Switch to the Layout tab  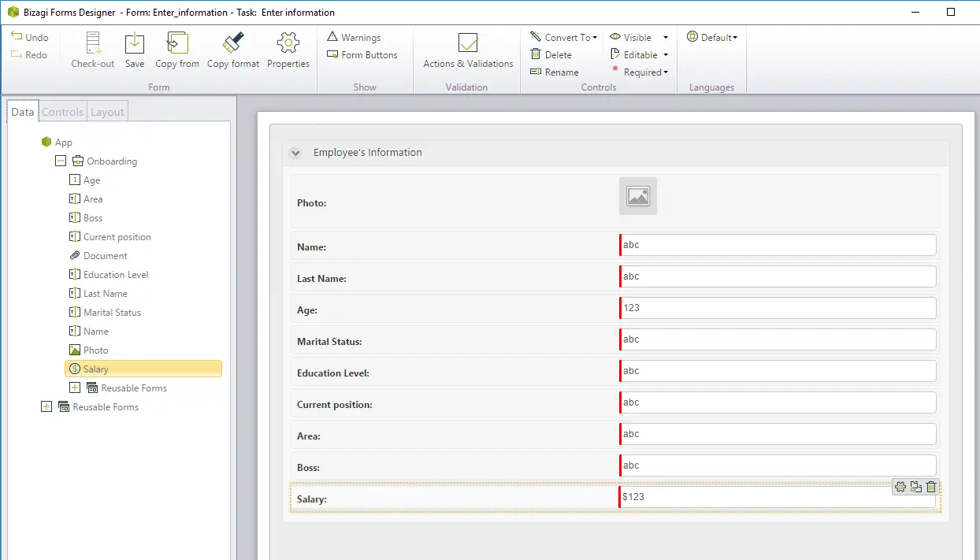[x=107, y=112]
